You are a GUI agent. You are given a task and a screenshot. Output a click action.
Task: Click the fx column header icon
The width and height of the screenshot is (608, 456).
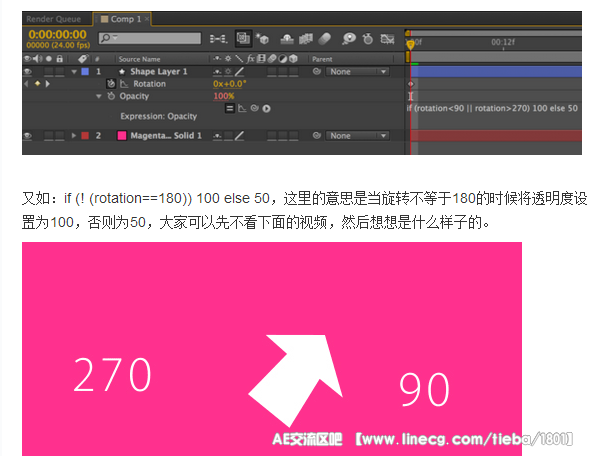click(250, 59)
